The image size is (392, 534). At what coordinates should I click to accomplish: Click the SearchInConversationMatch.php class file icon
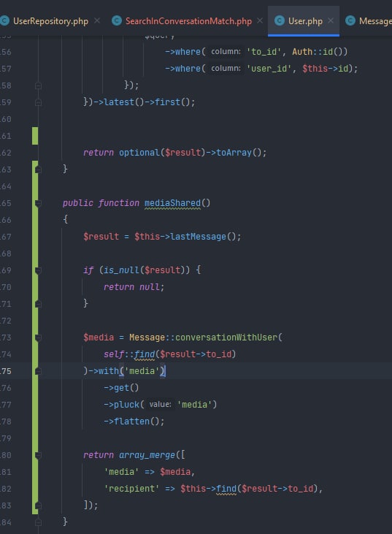(x=117, y=21)
